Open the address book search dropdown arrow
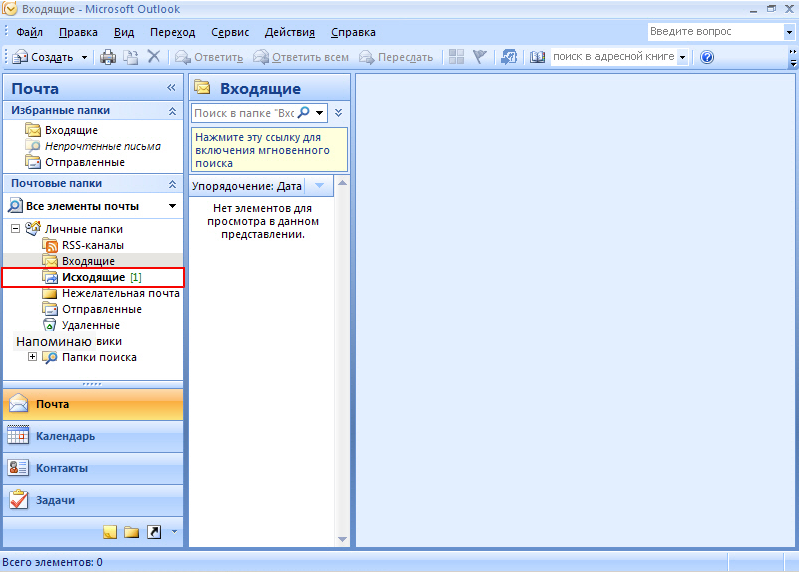This screenshot has height=572, width=800. point(683,57)
